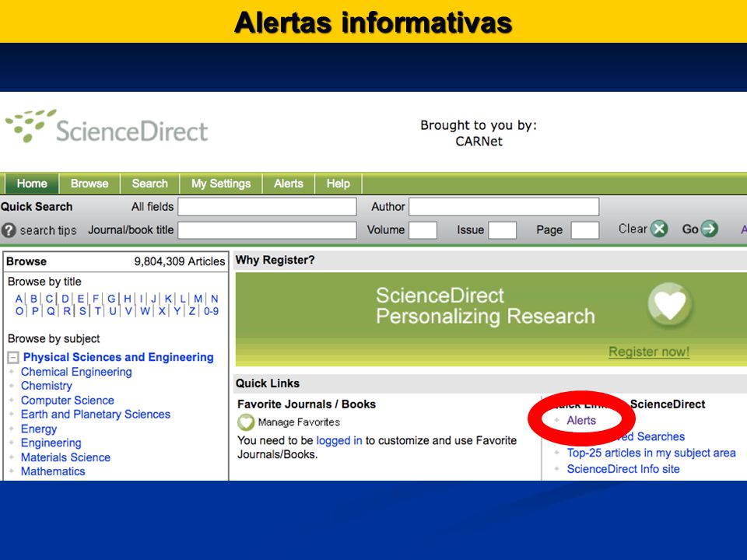The width and height of the screenshot is (747, 560).
Task: Open the Browse tab
Action: coord(89,184)
